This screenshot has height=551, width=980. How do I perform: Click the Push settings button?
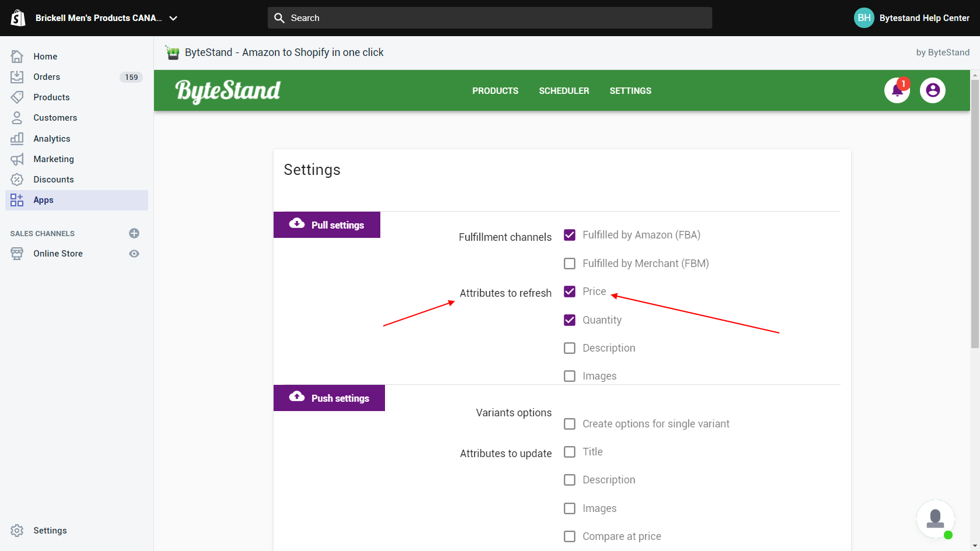tap(329, 398)
